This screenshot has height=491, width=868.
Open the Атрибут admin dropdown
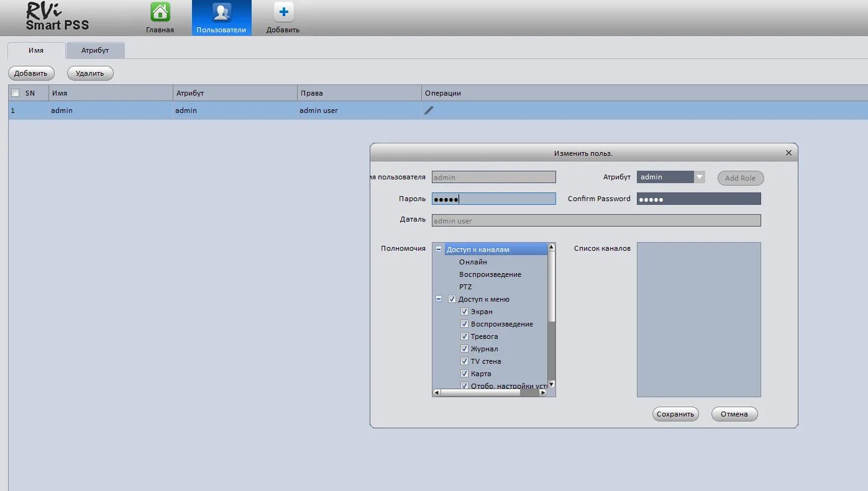[x=671, y=177]
